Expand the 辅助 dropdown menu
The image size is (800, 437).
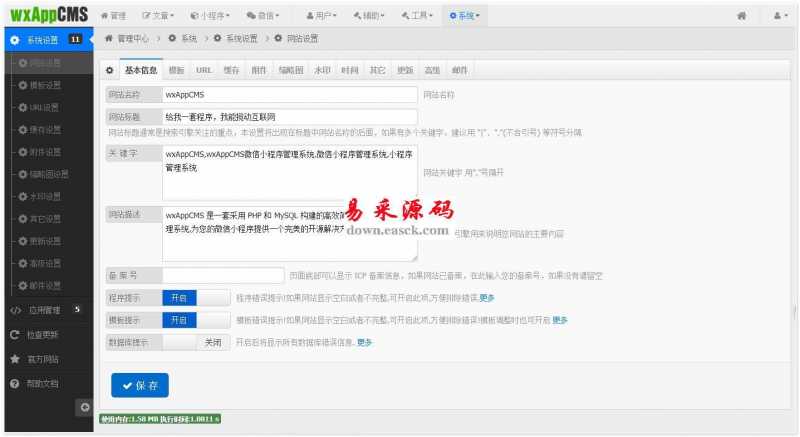369,16
